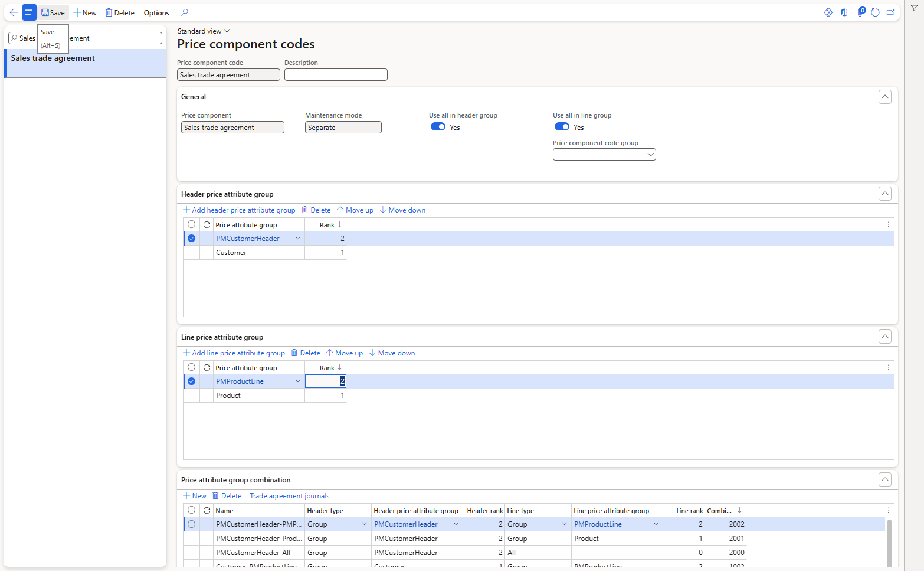Deselect the PMCustomerHeader row checkmark

click(191, 239)
